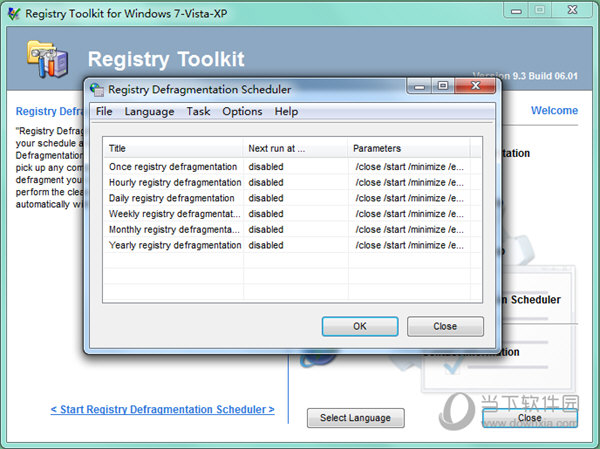Image resolution: width=600 pixels, height=449 pixels.
Task: Close the Registry Toolkit main window with X
Action: pyautogui.click(x=572, y=10)
